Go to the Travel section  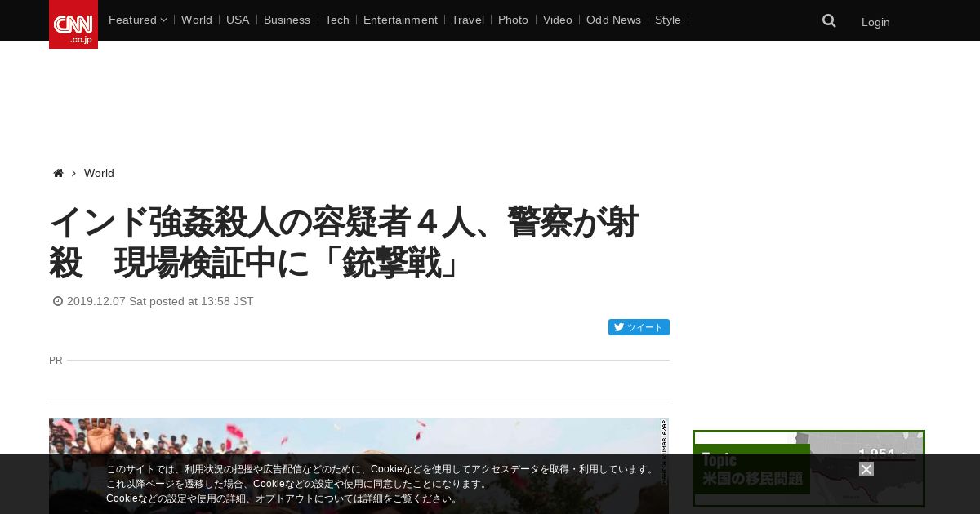[468, 20]
